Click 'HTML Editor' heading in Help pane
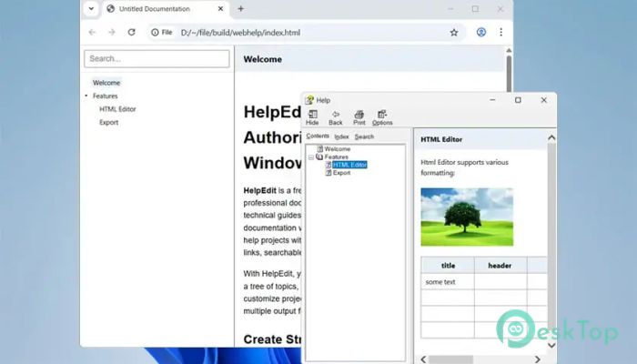 (x=441, y=139)
